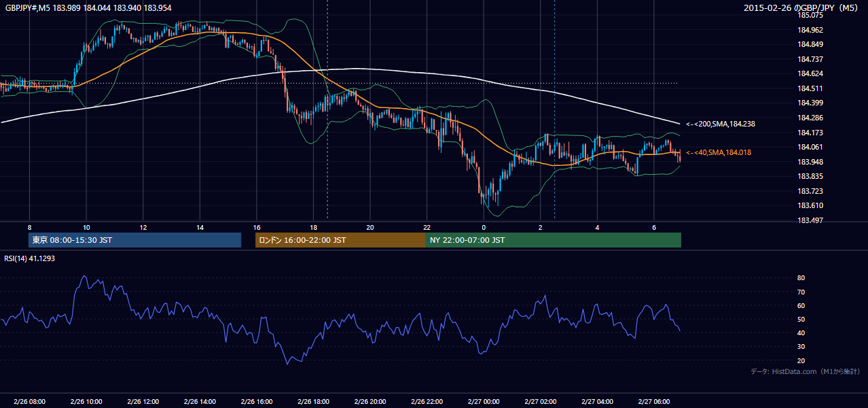Click the 40,SMA,184.018 label
This screenshot has width=868, height=408.
coord(719,152)
